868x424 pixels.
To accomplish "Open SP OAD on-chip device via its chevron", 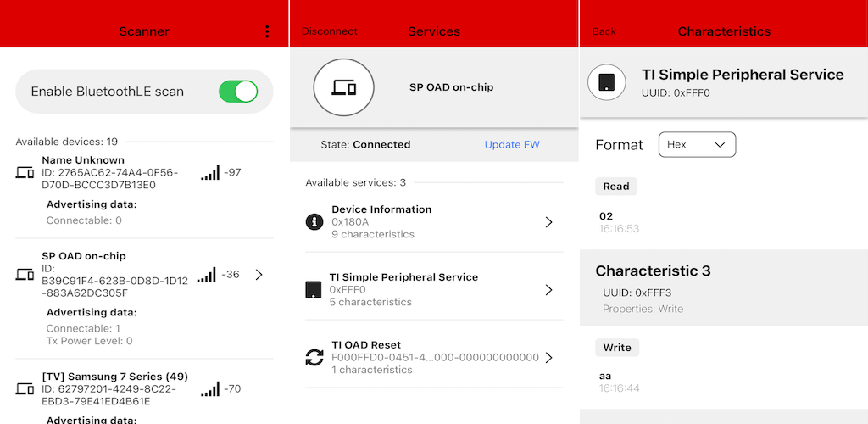I will pyautogui.click(x=259, y=275).
